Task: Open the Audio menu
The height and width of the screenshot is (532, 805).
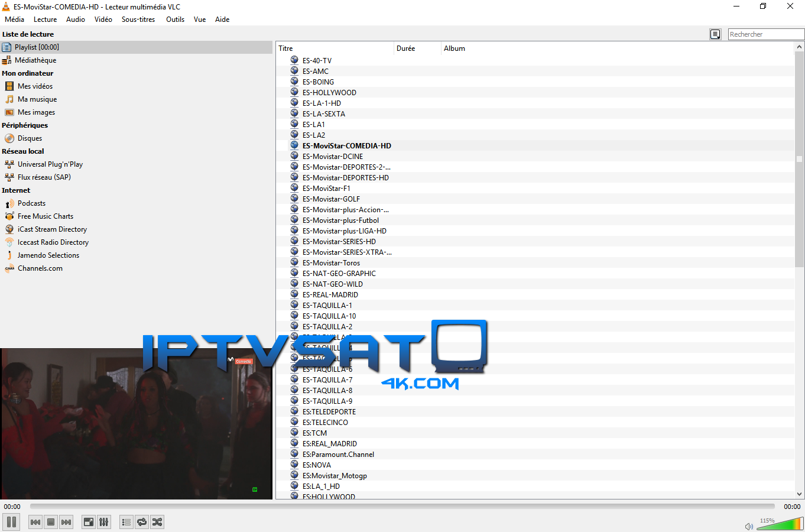Action: [76, 20]
